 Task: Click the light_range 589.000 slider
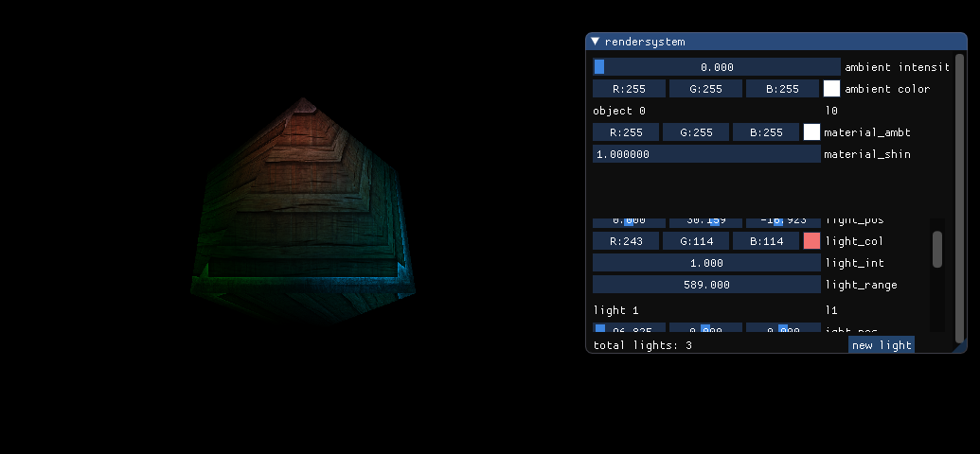point(706,285)
